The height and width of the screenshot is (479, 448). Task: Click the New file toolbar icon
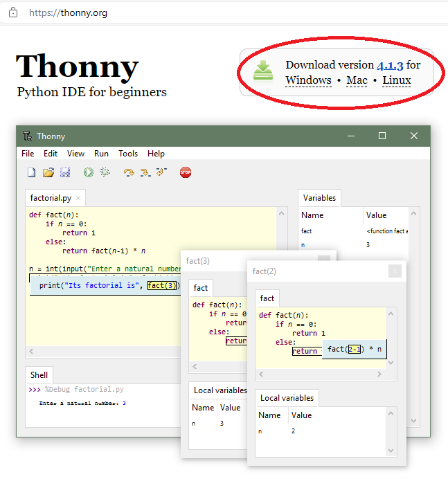[x=31, y=172]
